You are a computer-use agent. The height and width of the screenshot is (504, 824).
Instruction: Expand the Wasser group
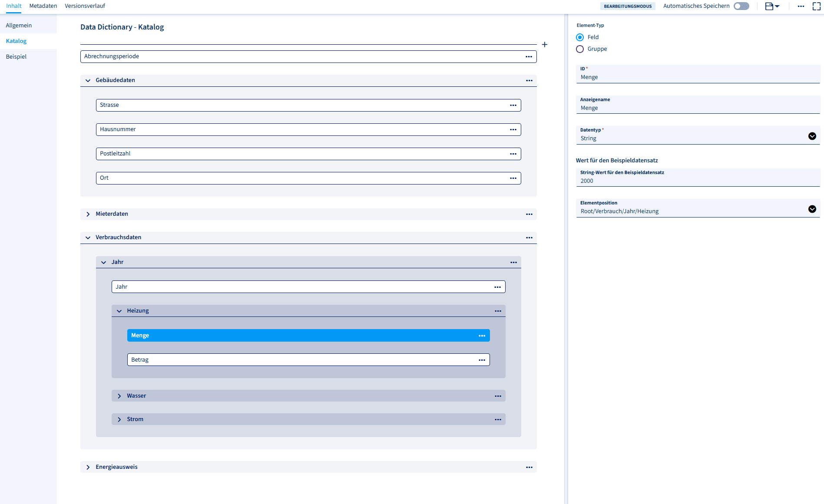click(119, 396)
